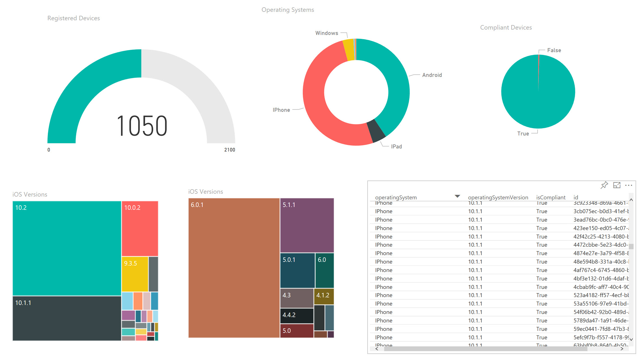This screenshot has width=644, height=361.
Task: Select the id column header
Action: coord(576,197)
